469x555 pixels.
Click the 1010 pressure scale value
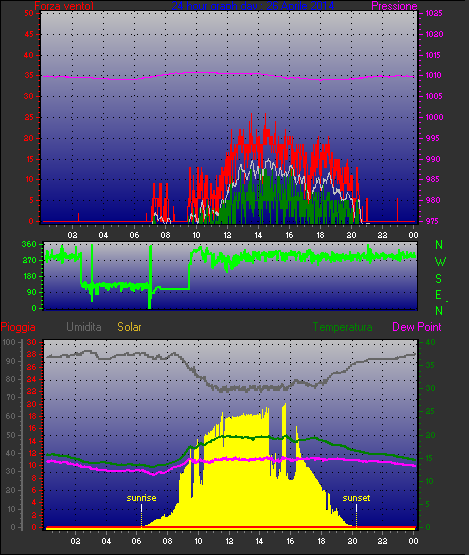(433, 75)
